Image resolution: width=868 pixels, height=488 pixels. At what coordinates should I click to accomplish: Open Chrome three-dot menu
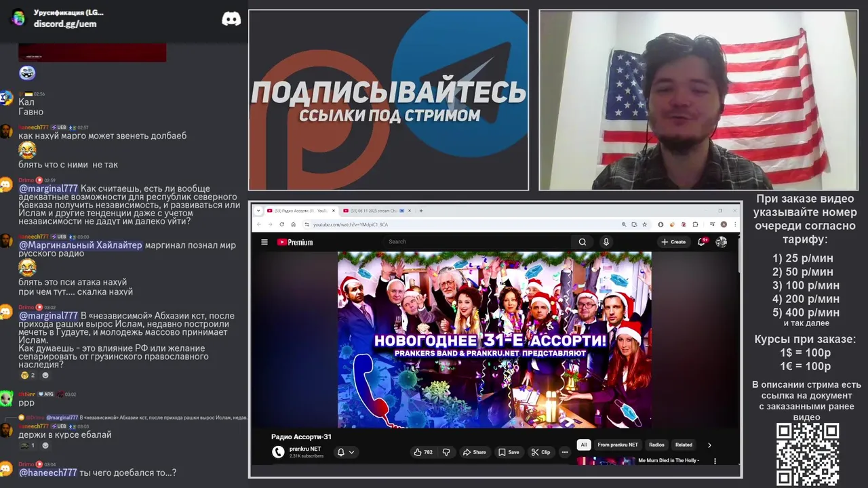[734, 224]
